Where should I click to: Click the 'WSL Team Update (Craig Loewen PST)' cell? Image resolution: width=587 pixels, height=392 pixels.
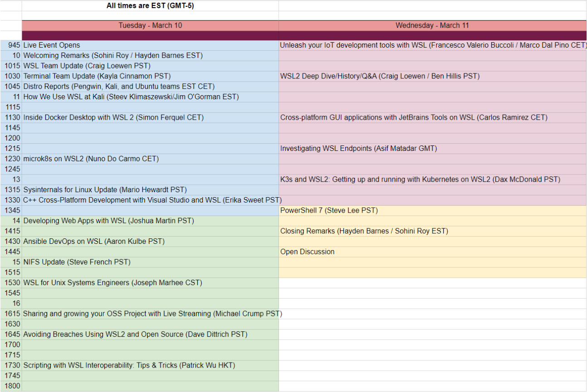(150, 66)
